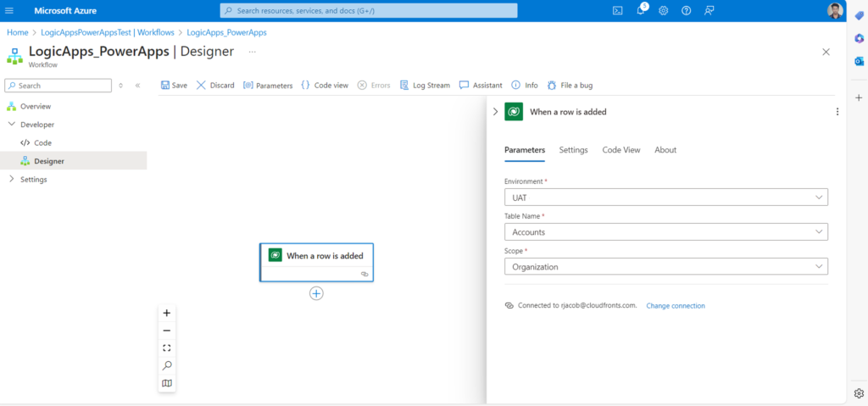Click the 'Connected to rjacob@cloudfronts.com.' text
Viewport: 868px width, 406px height.
[577, 306]
